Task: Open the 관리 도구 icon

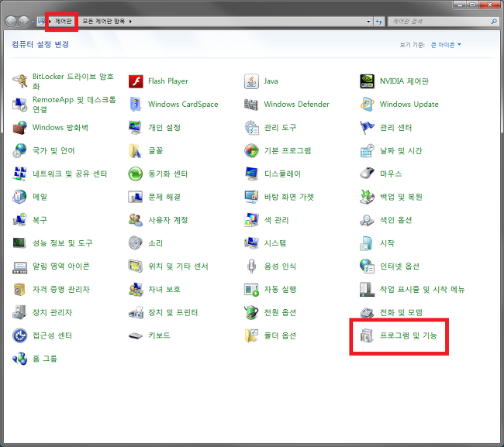Action: 251,128
